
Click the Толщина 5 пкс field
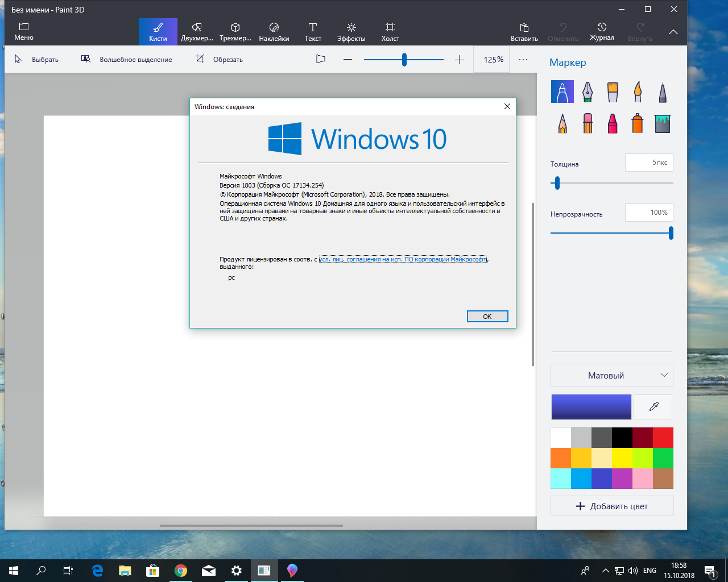[x=649, y=163]
